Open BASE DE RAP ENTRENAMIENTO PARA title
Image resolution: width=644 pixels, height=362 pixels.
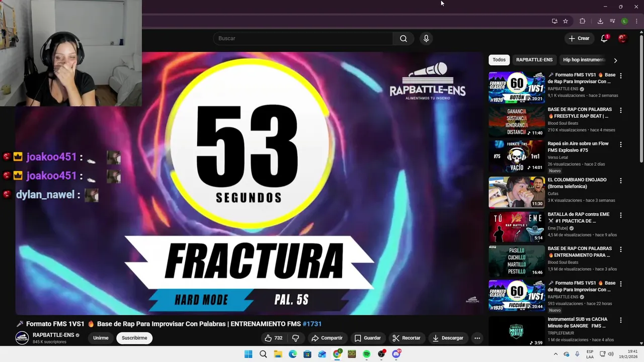[580, 252]
